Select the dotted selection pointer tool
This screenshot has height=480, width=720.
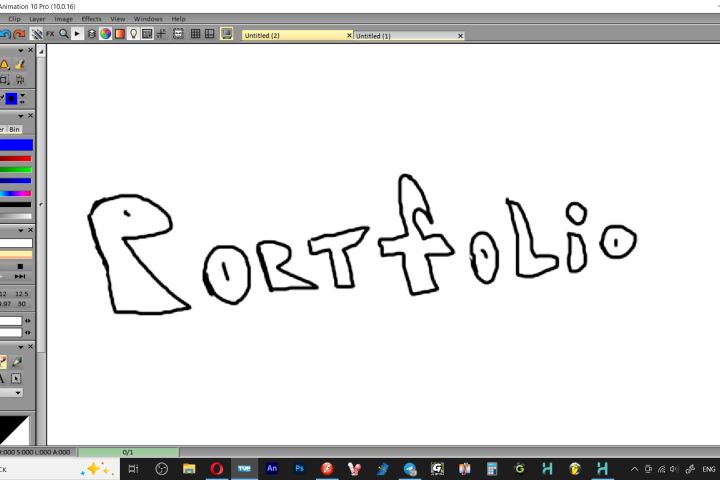coord(16,378)
